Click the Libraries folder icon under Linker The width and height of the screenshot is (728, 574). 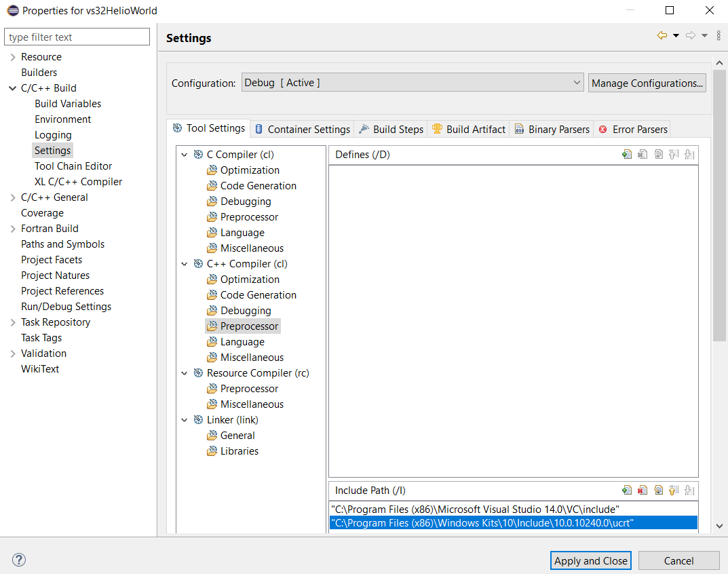[x=212, y=451]
